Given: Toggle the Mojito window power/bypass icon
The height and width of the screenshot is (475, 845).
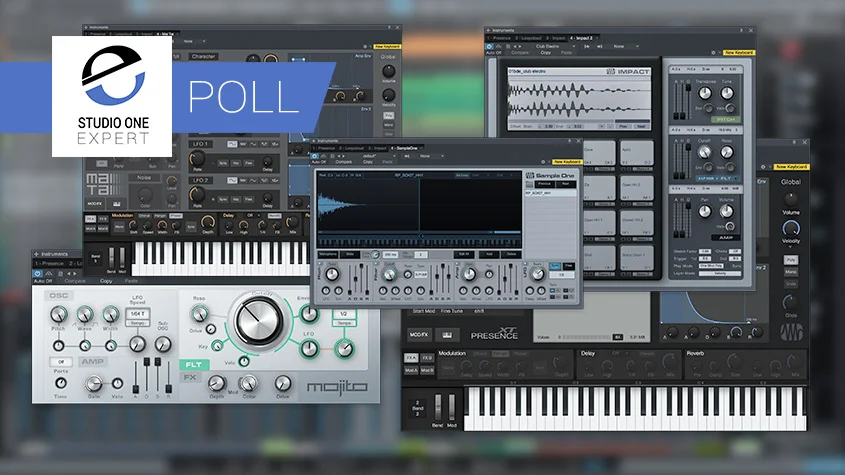Looking at the screenshot, I should pos(37,274).
